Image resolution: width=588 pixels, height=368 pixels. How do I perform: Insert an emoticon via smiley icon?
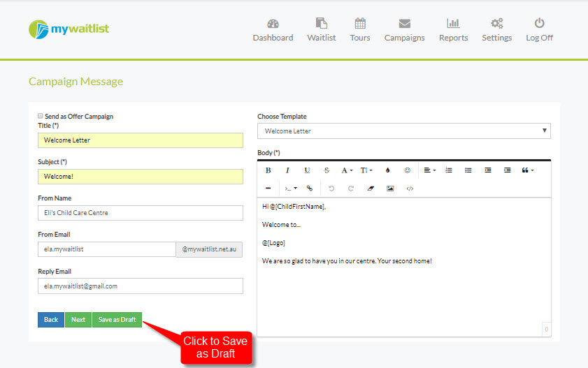(407, 170)
